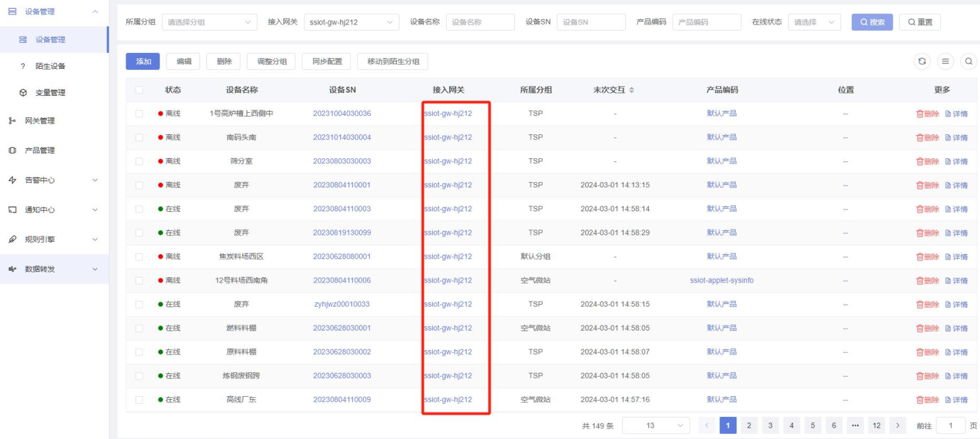Open 陌生设备 in the sidebar

pyautogui.click(x=50, y=66)
